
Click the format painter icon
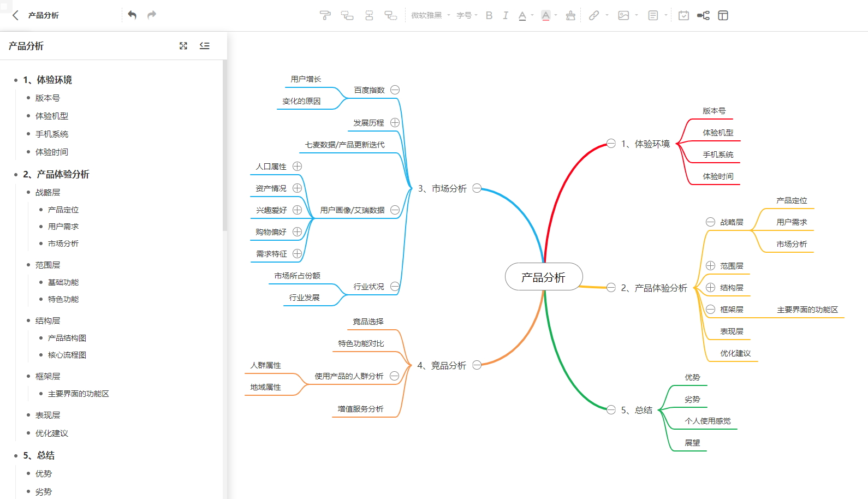325,15
